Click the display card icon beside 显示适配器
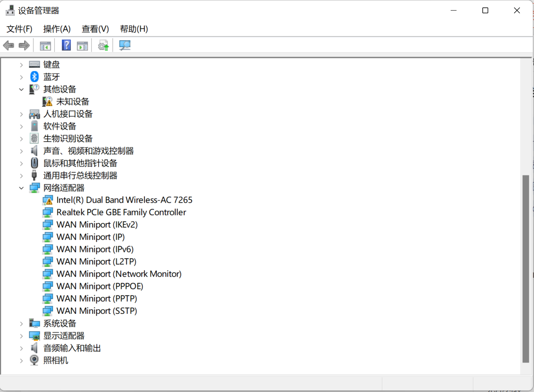 [x=34, y=336]
